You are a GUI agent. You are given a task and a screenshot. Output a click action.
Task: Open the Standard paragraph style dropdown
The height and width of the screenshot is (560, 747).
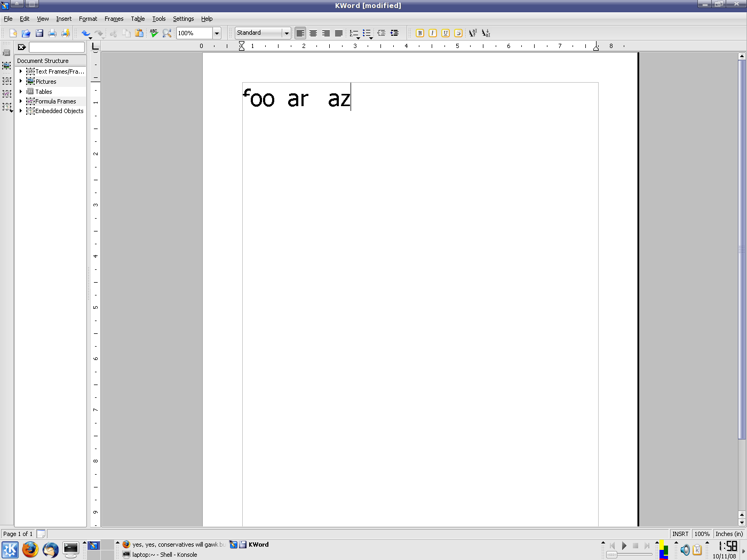tap(287, 33)
